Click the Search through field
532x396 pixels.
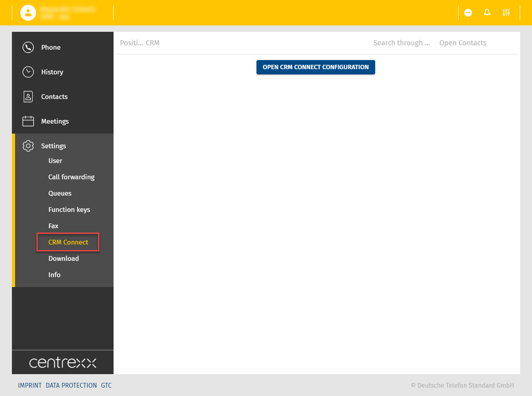(401, 43)
